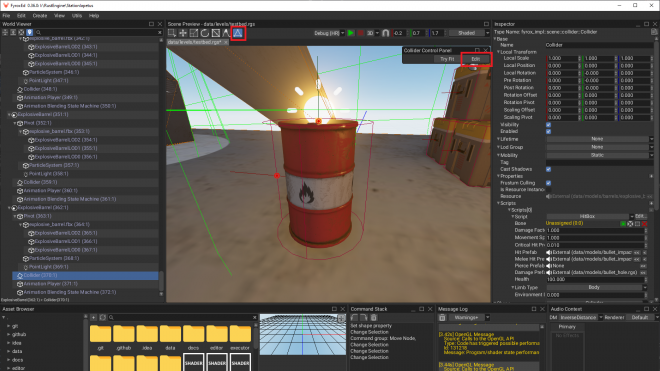Click the Health value field
The width and height of the screenshot is (660, 371).
[x=596, y=280]
